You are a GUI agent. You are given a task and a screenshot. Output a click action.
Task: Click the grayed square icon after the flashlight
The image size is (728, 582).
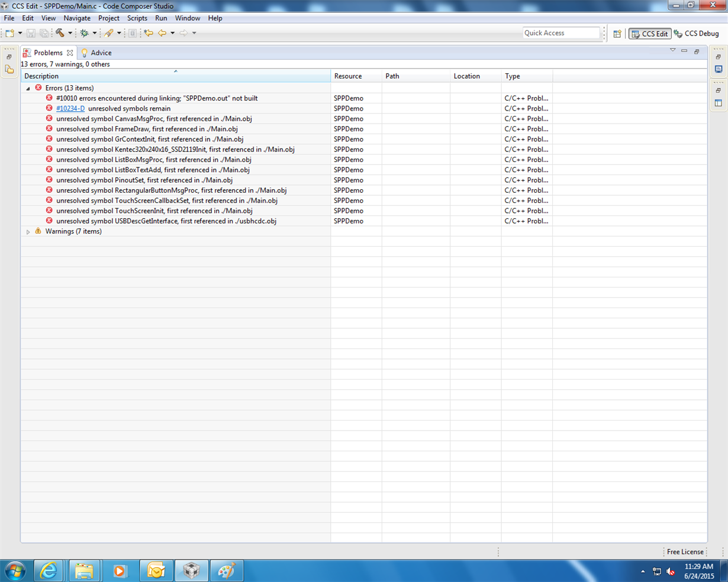click(133, 33)
